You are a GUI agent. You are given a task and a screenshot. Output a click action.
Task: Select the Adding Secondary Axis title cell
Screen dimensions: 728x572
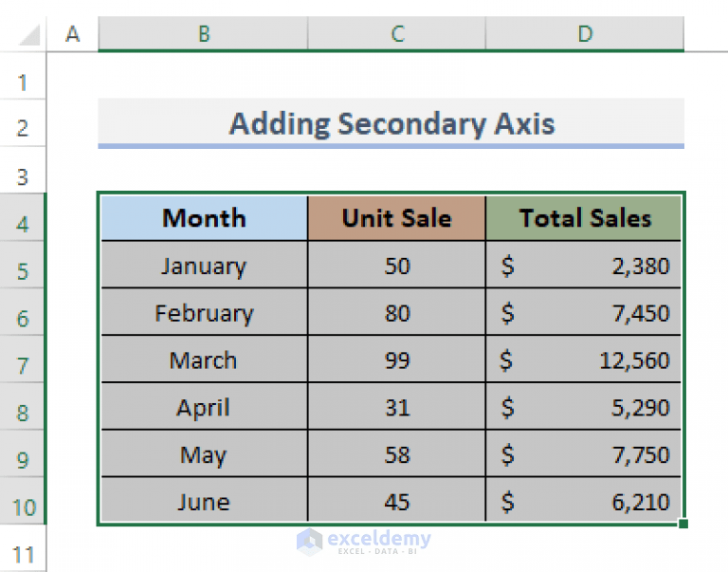point(391,123)
